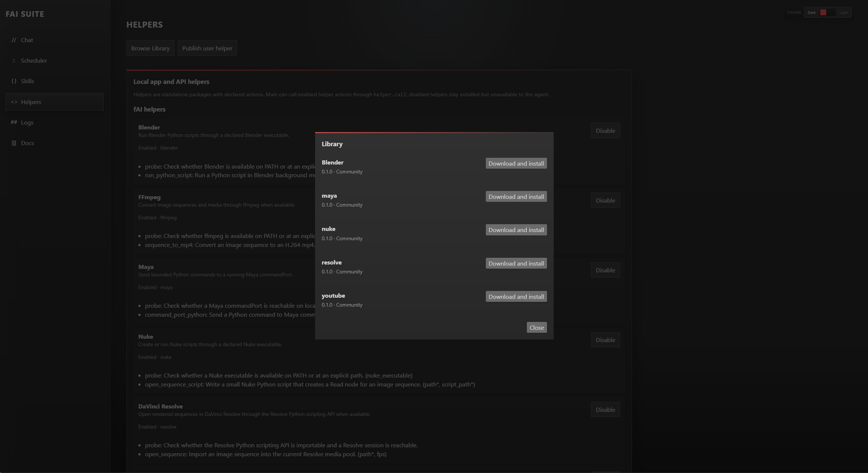Download and install maya helper

click(516, 197)
